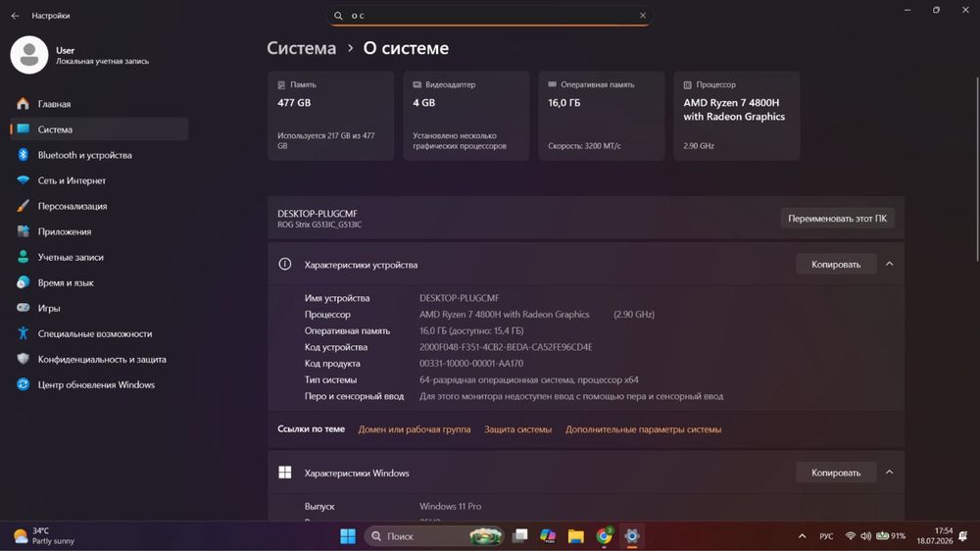
Task: Open Домен или рабочая группа link
Action: [415, 429]
